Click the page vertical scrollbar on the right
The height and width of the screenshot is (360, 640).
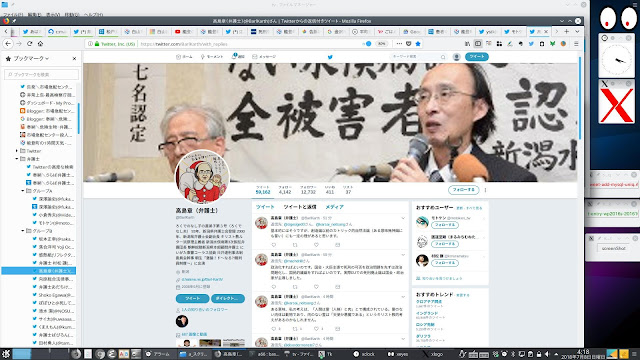coord(580,98)
